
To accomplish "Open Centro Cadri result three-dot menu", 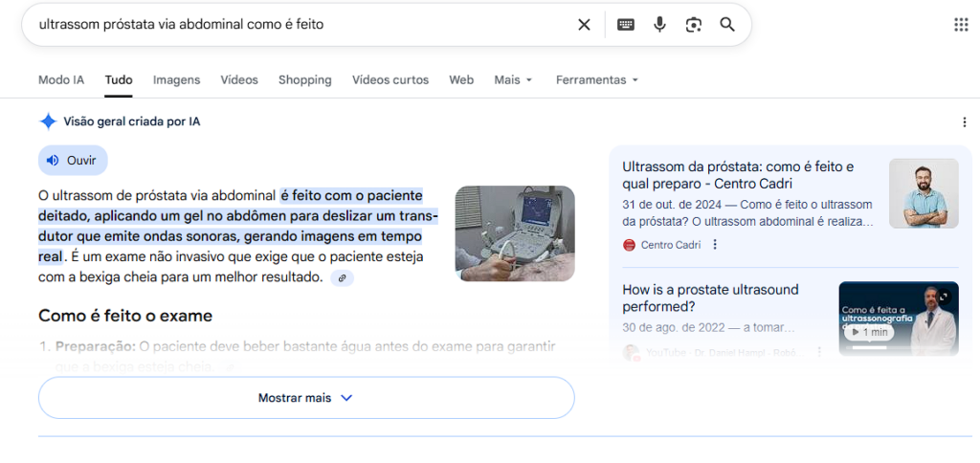I will click(715, 245).
